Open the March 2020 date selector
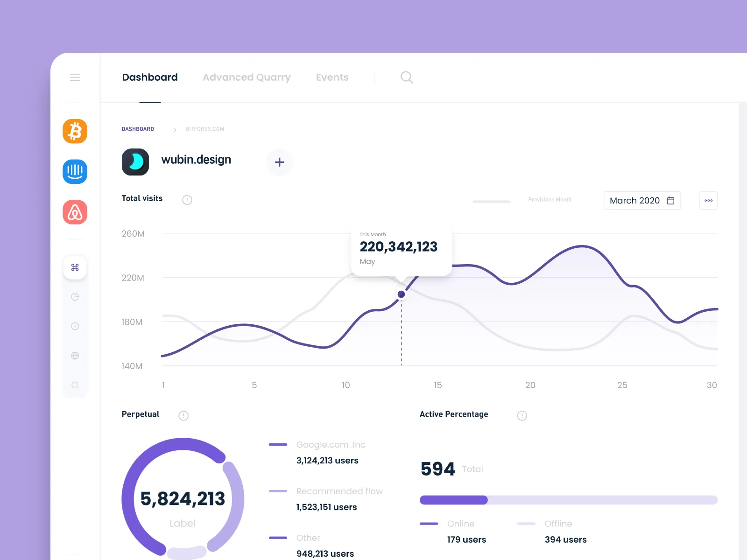 click(x=642, y=200)
